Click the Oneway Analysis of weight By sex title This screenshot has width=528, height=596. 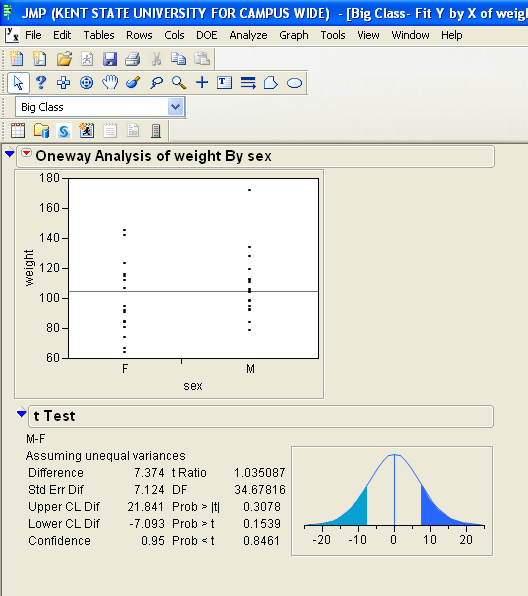pos(153,156)
